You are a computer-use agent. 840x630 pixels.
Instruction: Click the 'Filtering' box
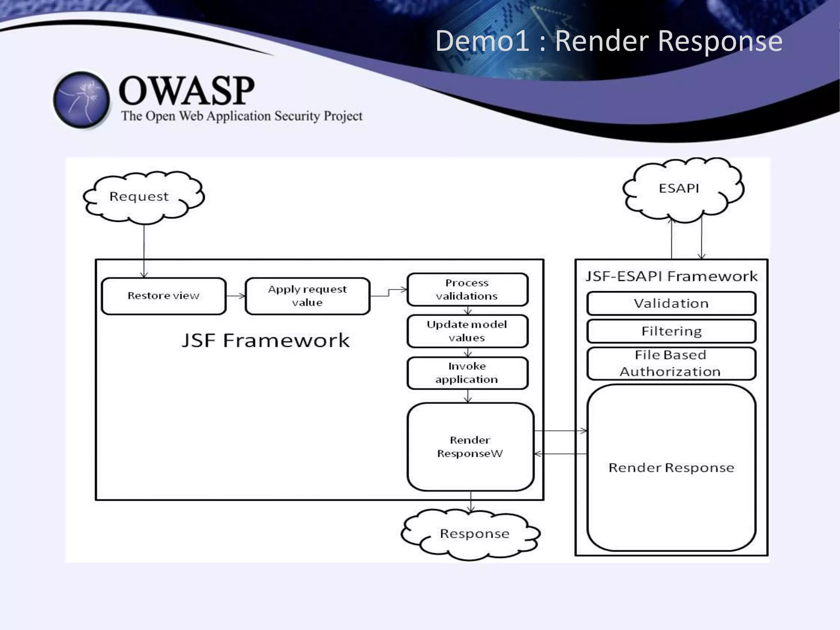671,331
